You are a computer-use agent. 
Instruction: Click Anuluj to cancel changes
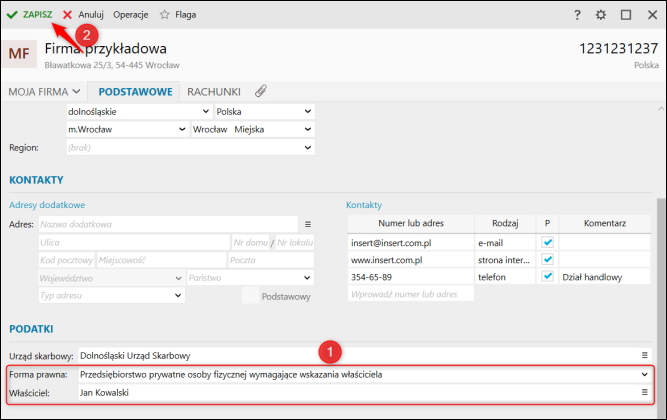pos(83,14)
